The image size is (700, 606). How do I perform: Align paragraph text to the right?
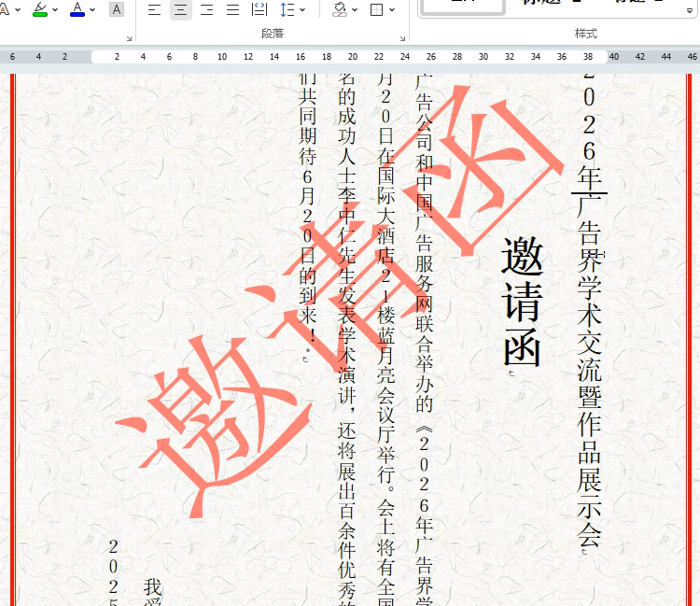point(206,9)
